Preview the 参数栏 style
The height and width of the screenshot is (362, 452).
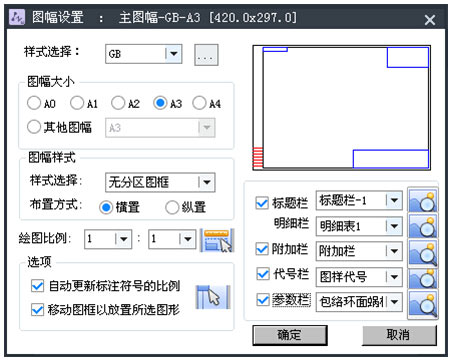click(x=423, y=303)
